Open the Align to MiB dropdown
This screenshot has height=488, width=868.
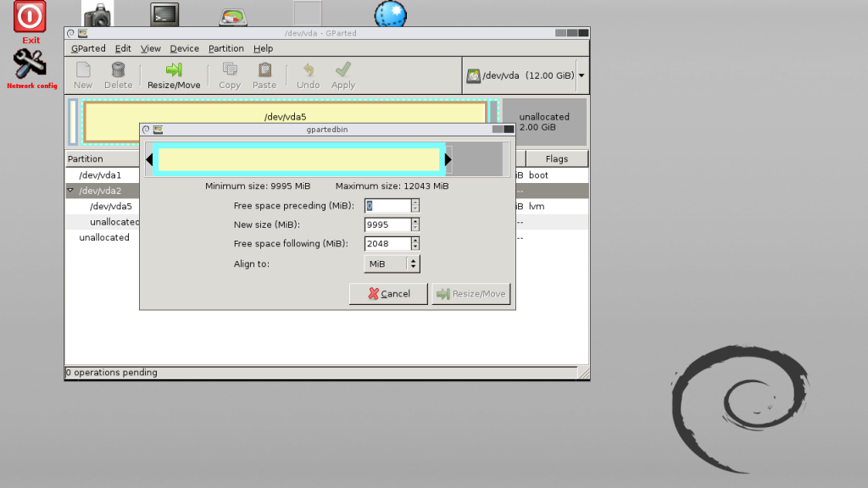[392, 263]
